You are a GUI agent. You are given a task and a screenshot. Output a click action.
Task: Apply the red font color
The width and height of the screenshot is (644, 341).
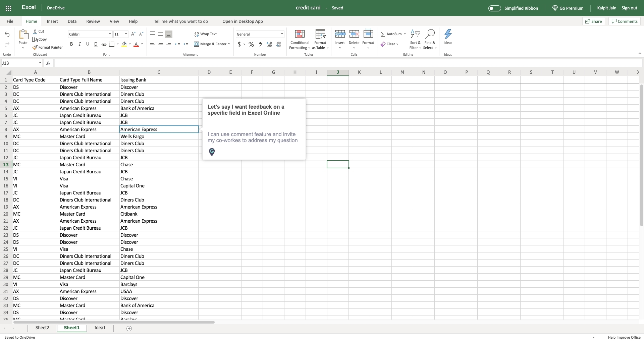point(136,44)
